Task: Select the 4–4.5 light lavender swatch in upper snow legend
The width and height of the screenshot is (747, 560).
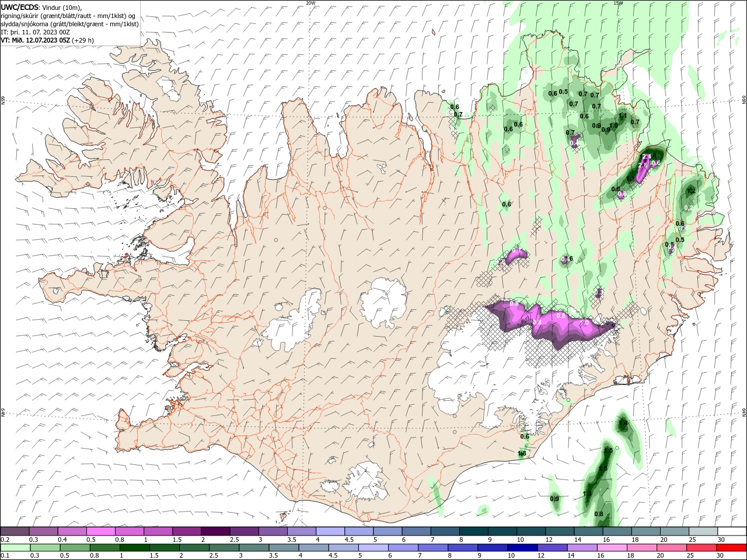Action: tap(330, 531)
